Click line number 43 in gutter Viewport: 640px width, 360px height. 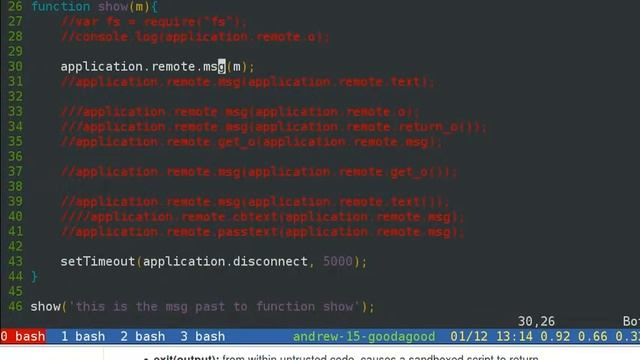tap(15, 262)
